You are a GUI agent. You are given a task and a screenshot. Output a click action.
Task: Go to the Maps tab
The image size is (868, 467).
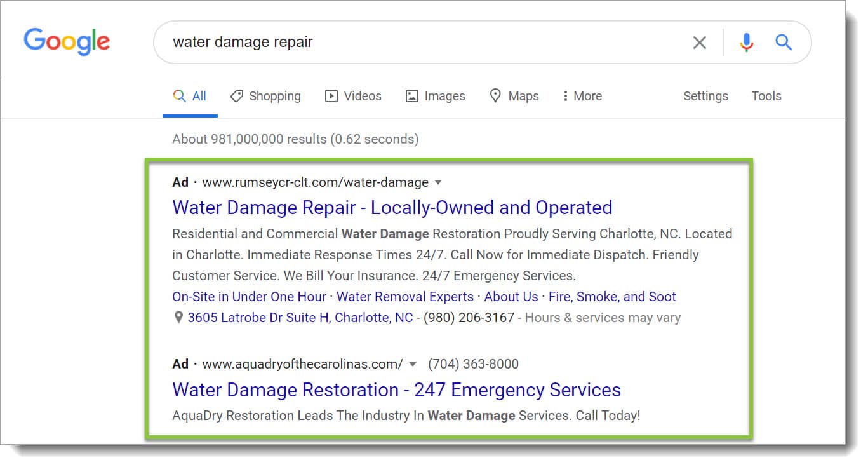514,96
